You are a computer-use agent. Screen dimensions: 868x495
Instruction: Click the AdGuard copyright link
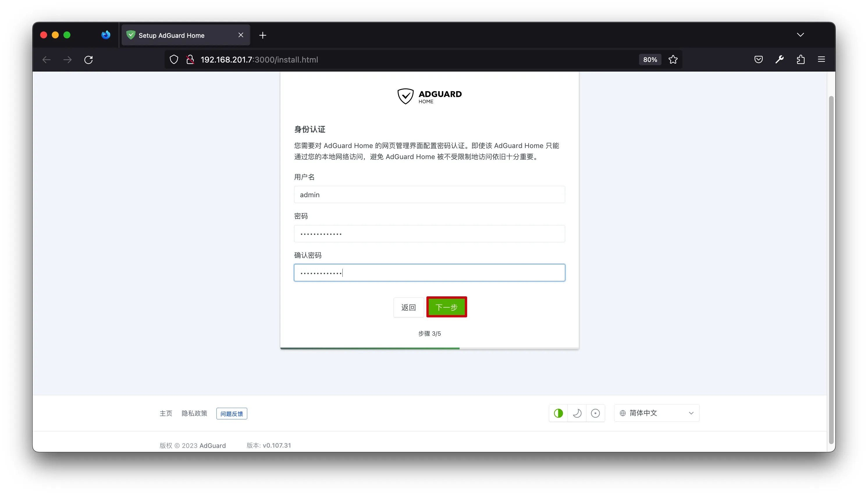tap(213, 446)
